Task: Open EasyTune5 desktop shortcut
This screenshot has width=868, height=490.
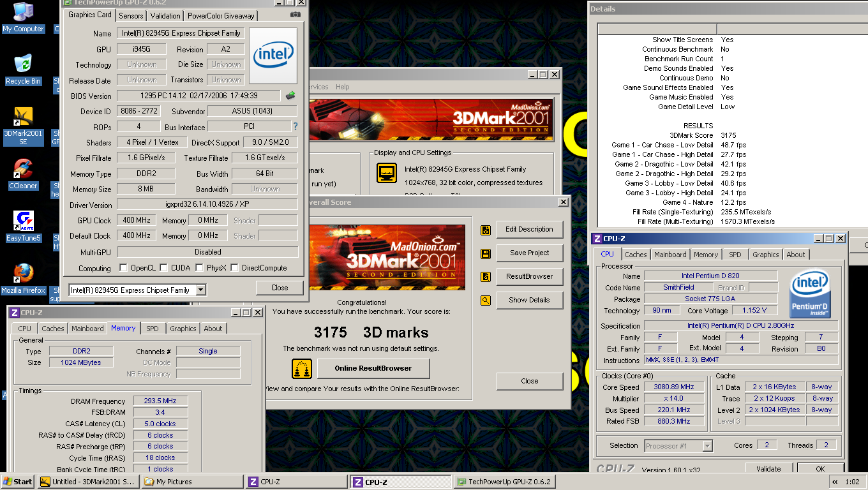Action: point(23,226)
